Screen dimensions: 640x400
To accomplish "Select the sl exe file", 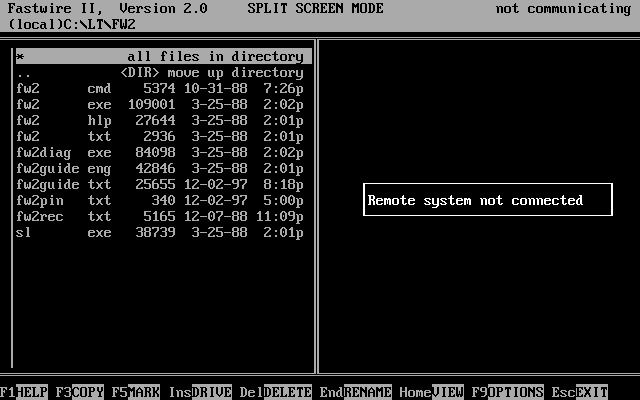I will [160, 233].
